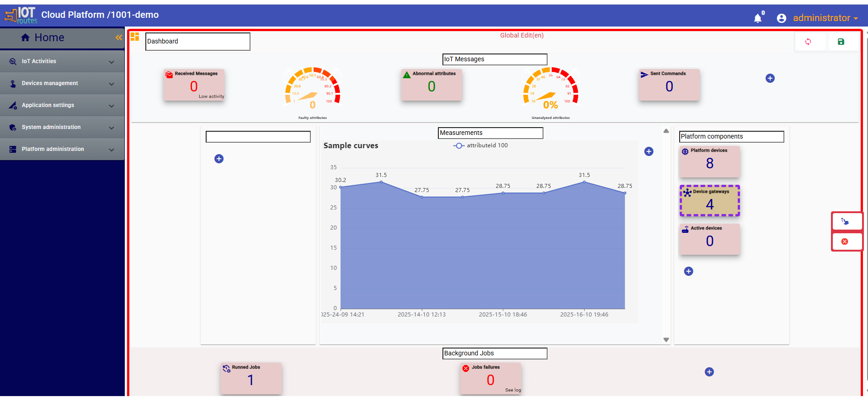Click the blue edit widget icon
Viewport: 868px width, 397px height.
click(x=845, y=221)
